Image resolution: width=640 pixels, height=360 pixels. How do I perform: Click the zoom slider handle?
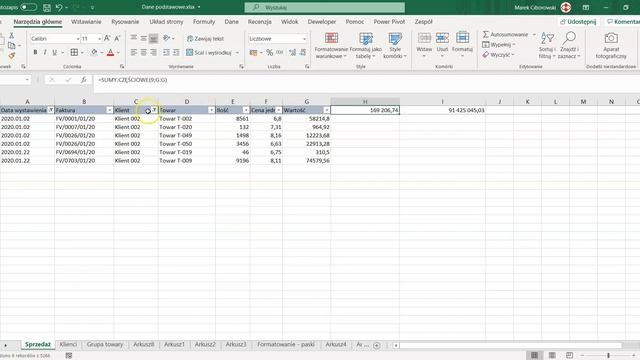(608, 356)
